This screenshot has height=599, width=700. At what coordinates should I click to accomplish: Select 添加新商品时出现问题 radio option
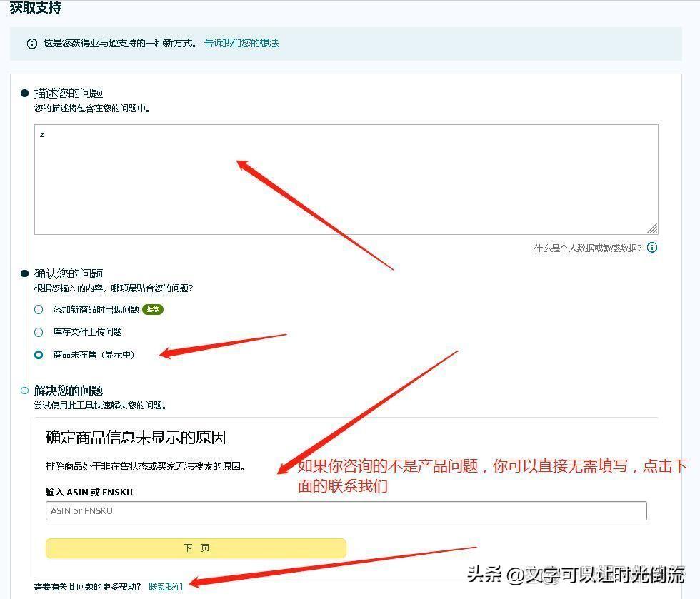click(x=39, y=309)
